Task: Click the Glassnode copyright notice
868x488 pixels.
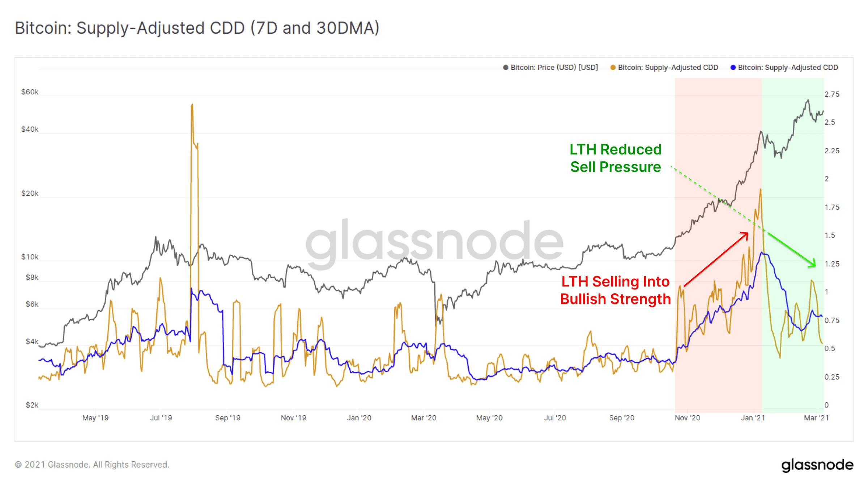Action: pos(92,464)
